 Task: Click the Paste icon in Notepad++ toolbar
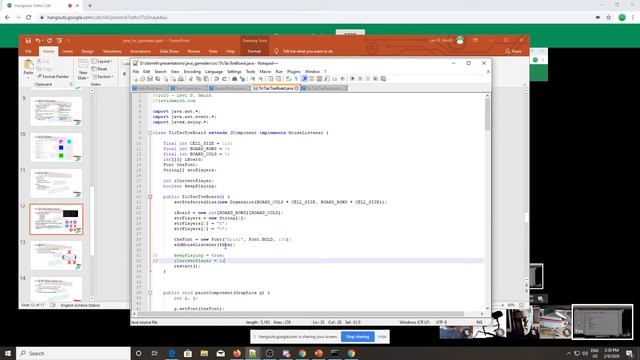[x=206, y=79]
